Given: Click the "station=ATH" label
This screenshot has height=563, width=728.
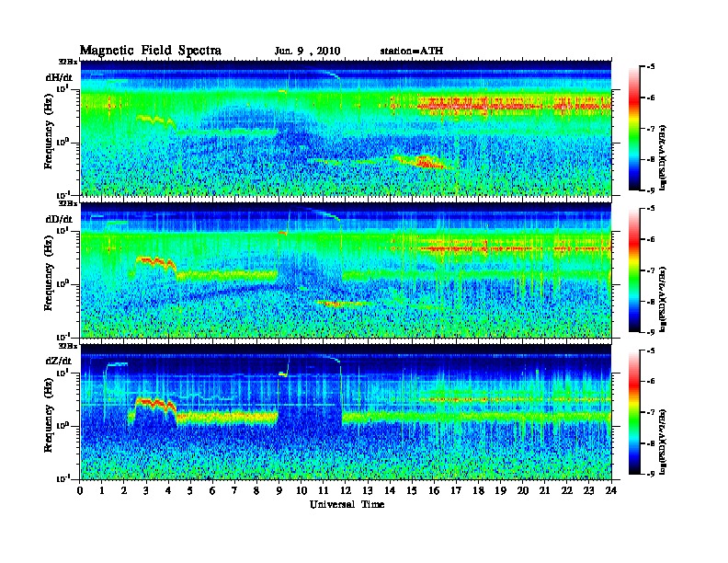Looking at the screenshot, I should tap(412, 52).
